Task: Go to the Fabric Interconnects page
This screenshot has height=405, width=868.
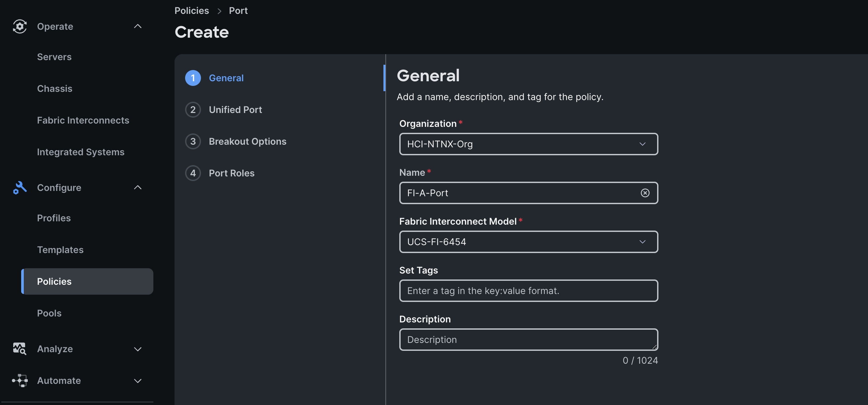Action: (x=83, y=120)
